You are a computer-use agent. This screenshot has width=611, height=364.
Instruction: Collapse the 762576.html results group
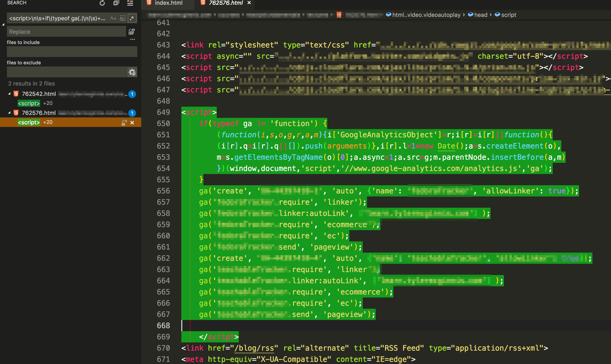point(9,112)
